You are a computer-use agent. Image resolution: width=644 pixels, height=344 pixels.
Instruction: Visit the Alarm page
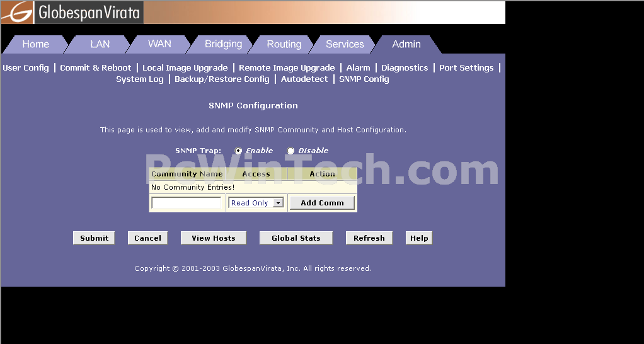point(358,68)
